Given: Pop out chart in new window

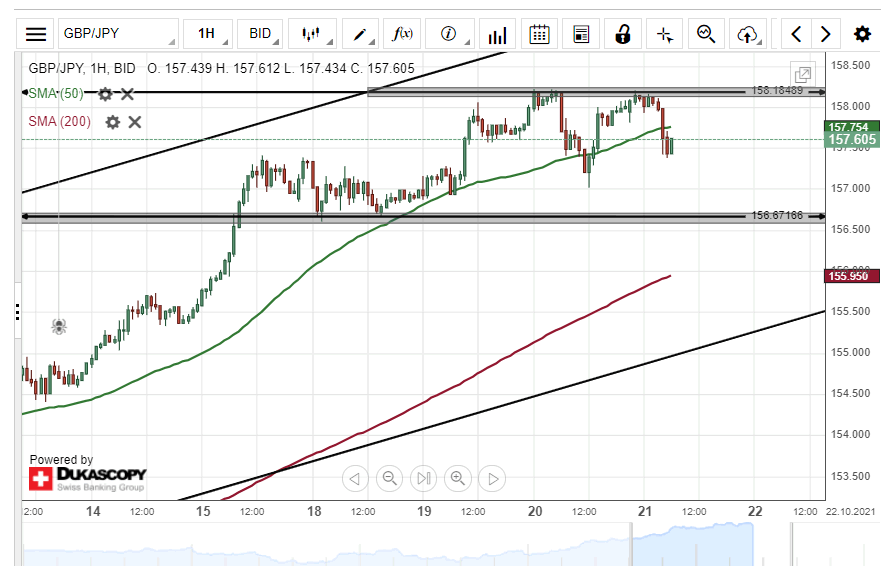Looking at the screenshot, I should tap(803, 74).
